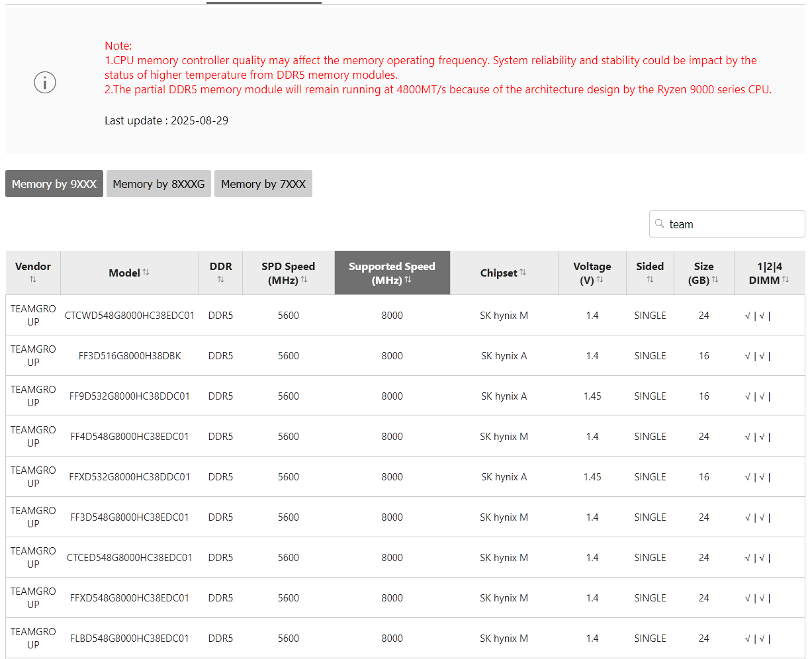812x659 pixels.
Task: Click SINGLE in FF3D548G8000HC38EDC01 row
Action: coord(650,517)
